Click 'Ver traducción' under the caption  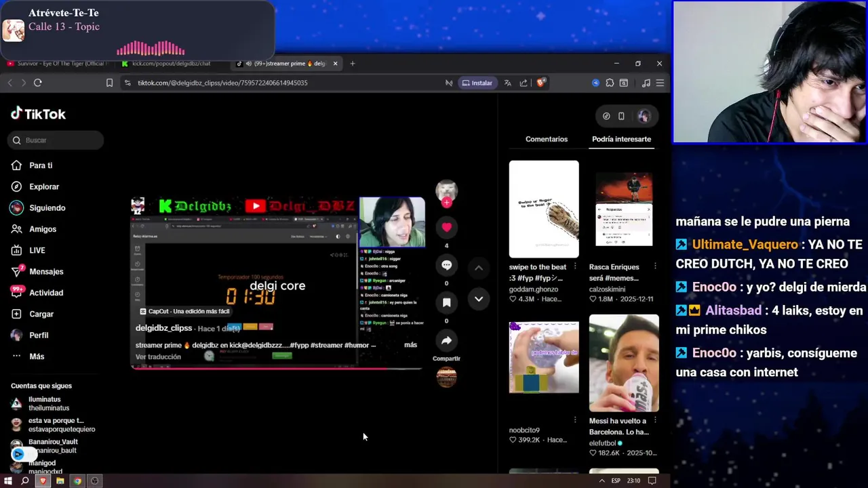pos(158,357)
